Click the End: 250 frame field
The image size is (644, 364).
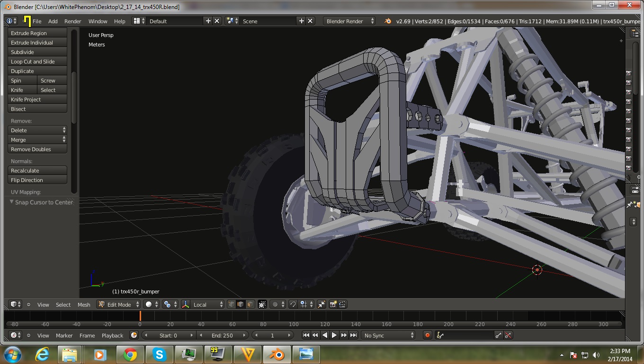click(x=222, y=335)
